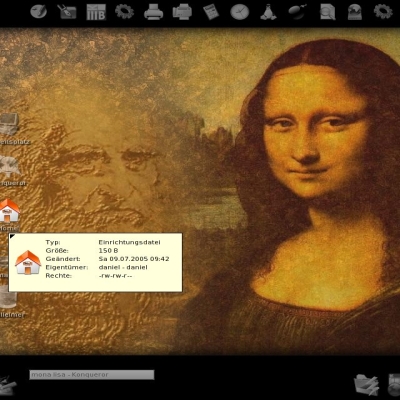Open the Home house desktop icon
400x400 pixels.
point(9,211)
